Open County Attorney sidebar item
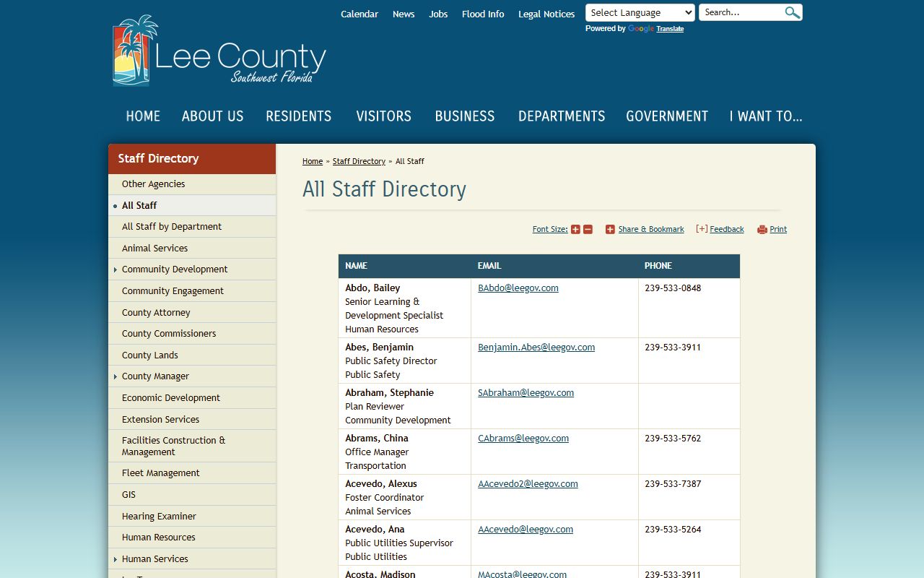 pyautogui.click(x=192, y=312)
